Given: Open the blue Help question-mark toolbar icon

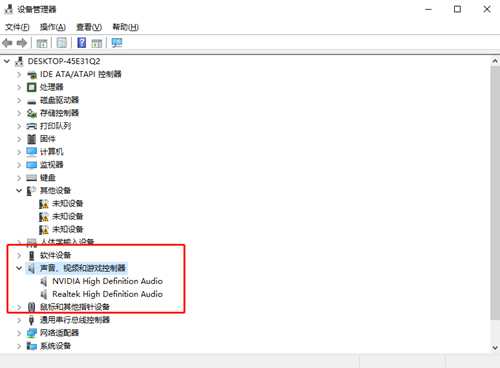Looking at the screenshot, I should [x=82, y=43].
